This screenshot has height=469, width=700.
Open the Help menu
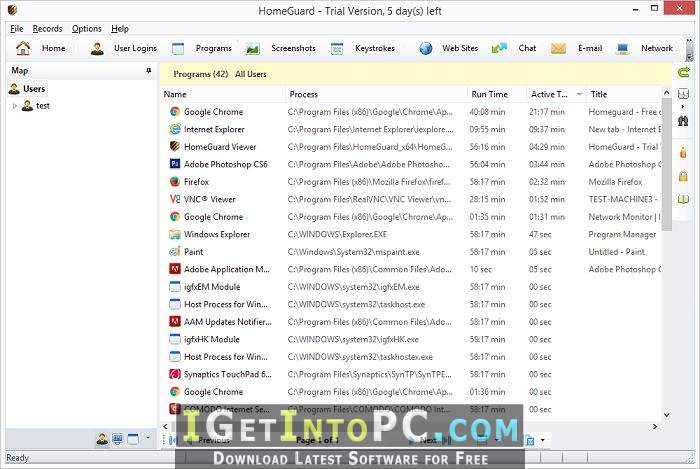120,29
